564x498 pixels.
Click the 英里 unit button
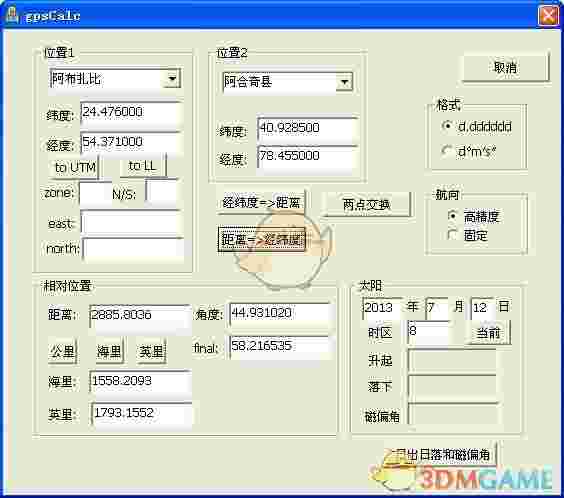151,351
